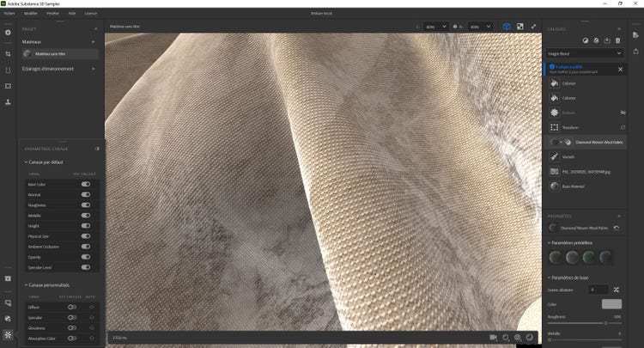Delete the selected layer with trash icon
644x348 pixels.
617,40
